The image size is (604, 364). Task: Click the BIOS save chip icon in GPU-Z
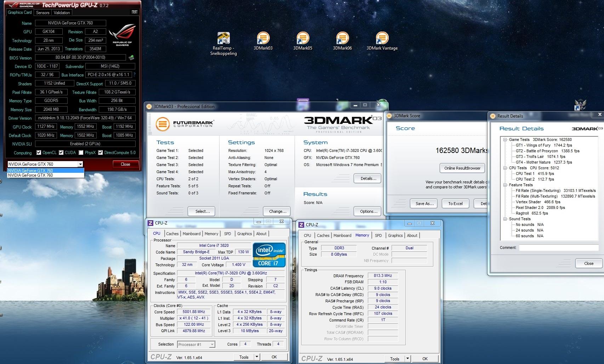click(131, 57)
